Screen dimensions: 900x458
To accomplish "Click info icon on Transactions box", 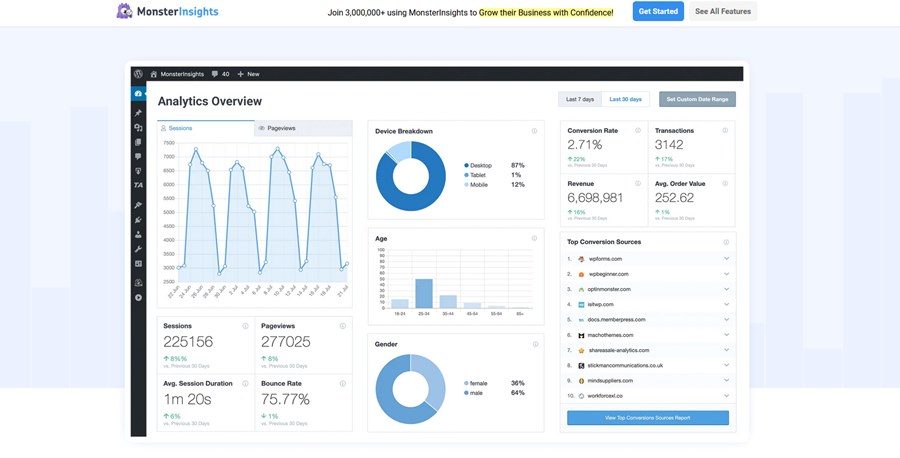I will point(725,130).
